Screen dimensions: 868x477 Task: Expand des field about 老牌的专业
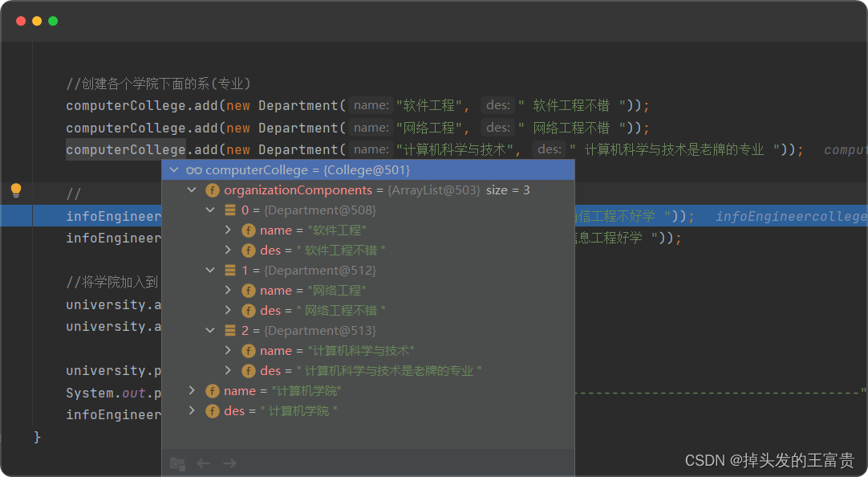pos(228,370)
